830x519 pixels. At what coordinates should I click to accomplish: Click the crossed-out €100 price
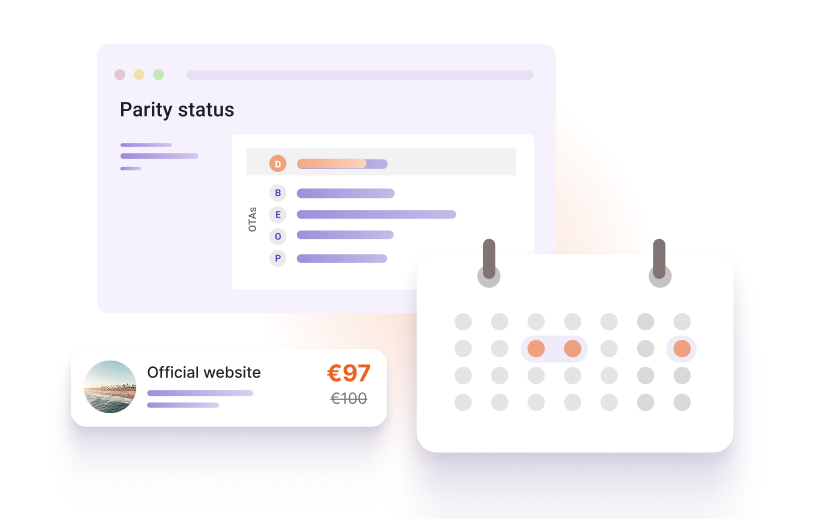click(349, 398)
